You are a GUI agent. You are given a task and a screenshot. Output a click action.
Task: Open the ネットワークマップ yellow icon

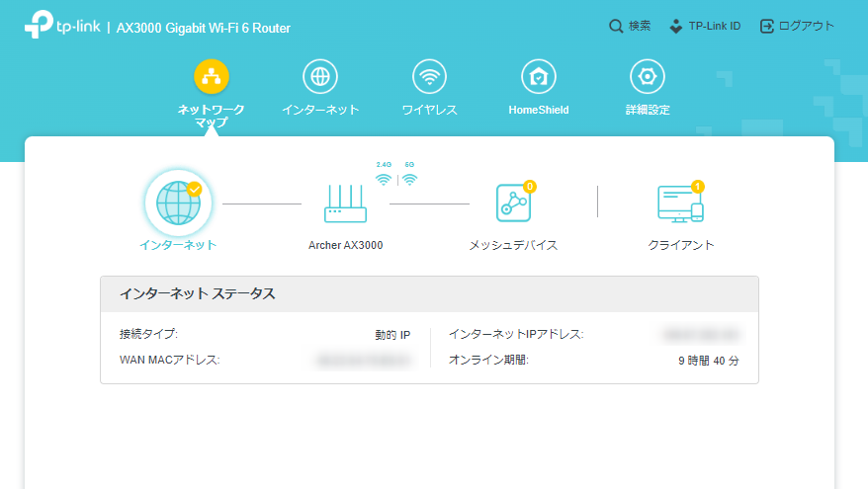(x=211, y=76)
